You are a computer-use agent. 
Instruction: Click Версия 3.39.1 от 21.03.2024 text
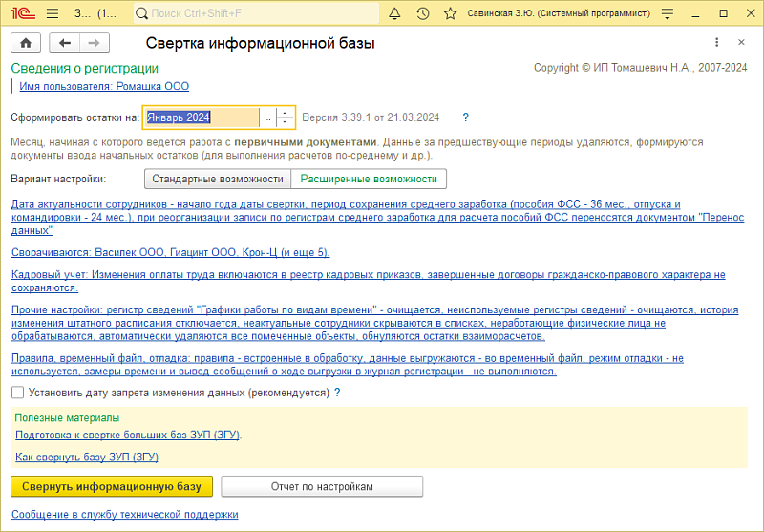point(371,117)
